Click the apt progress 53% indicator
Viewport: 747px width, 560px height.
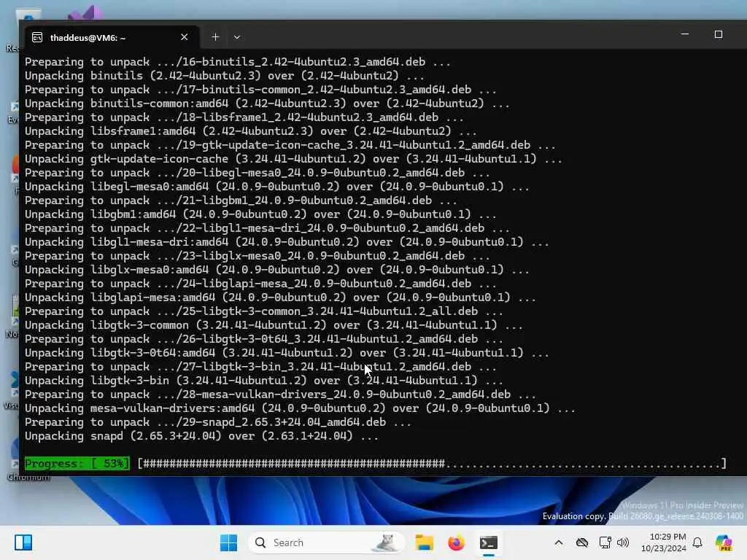click(x=77, y=463)
